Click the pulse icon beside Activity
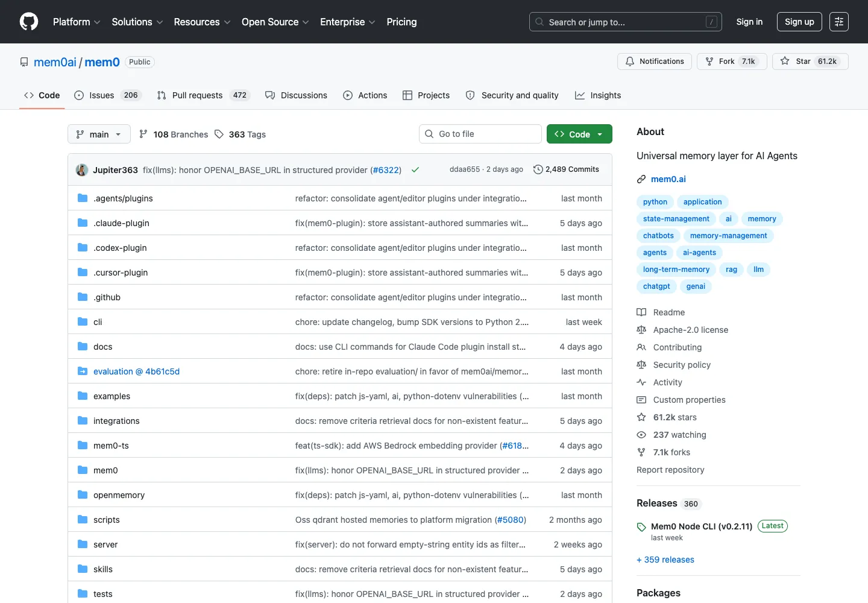This screenshot has height=603, width=868. point(641,382)
